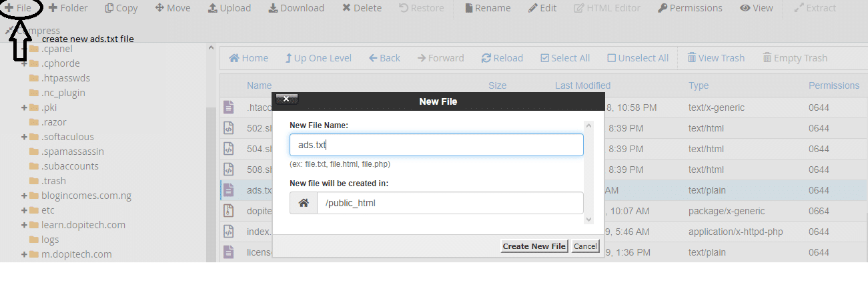Select the 508.shtml file icon

229,169
